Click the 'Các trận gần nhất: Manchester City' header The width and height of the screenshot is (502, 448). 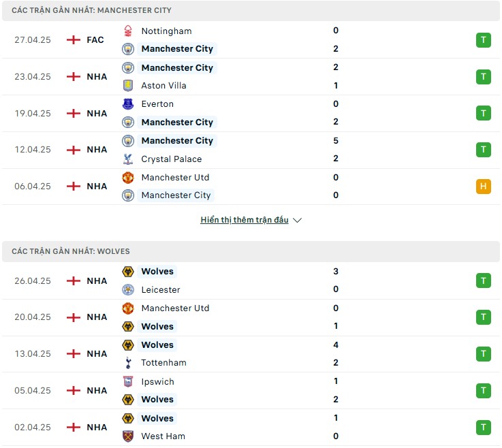[91, 10]
